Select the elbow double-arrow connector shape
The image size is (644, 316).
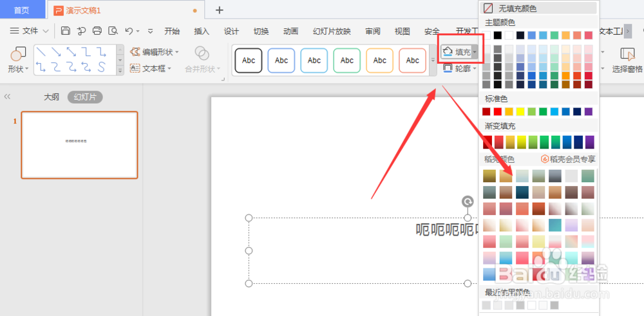coord(41,66)
